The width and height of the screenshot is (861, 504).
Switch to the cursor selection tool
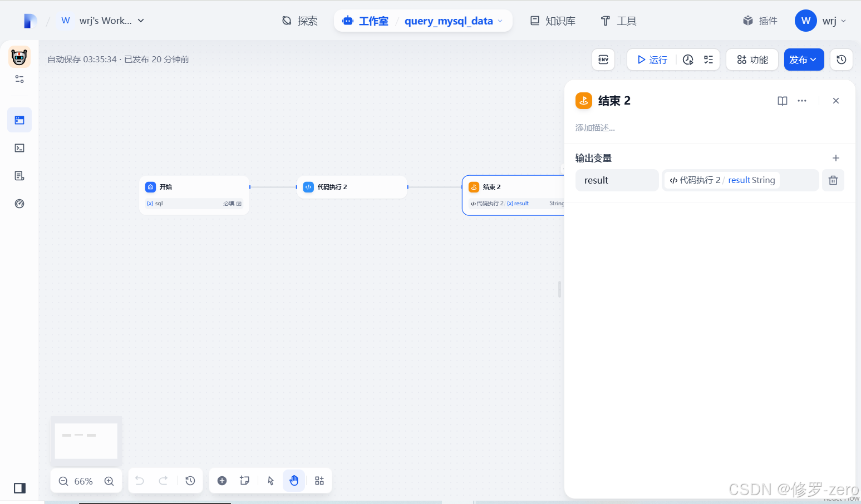(x=270, y=480)
